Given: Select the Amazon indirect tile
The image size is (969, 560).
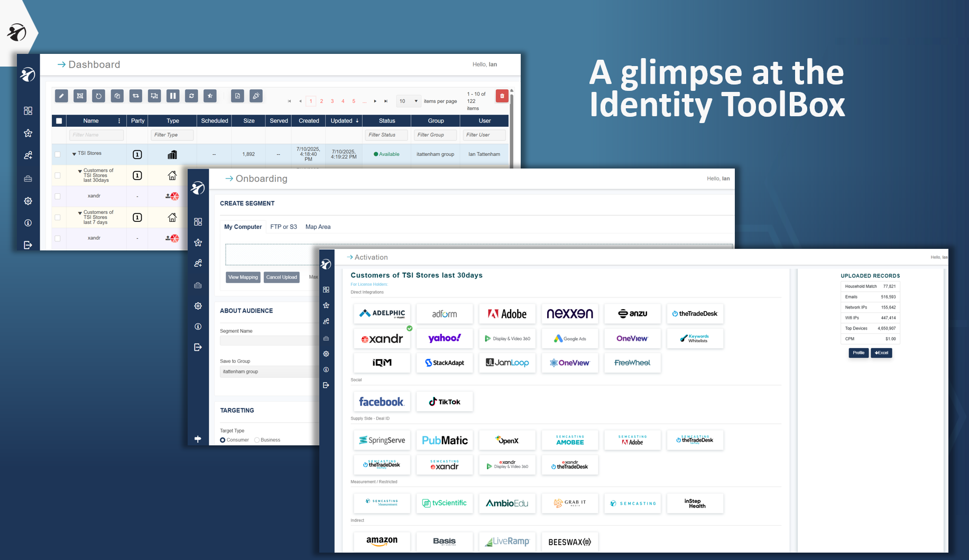Looking at the screenshot, I should click(x=382, y=542).
